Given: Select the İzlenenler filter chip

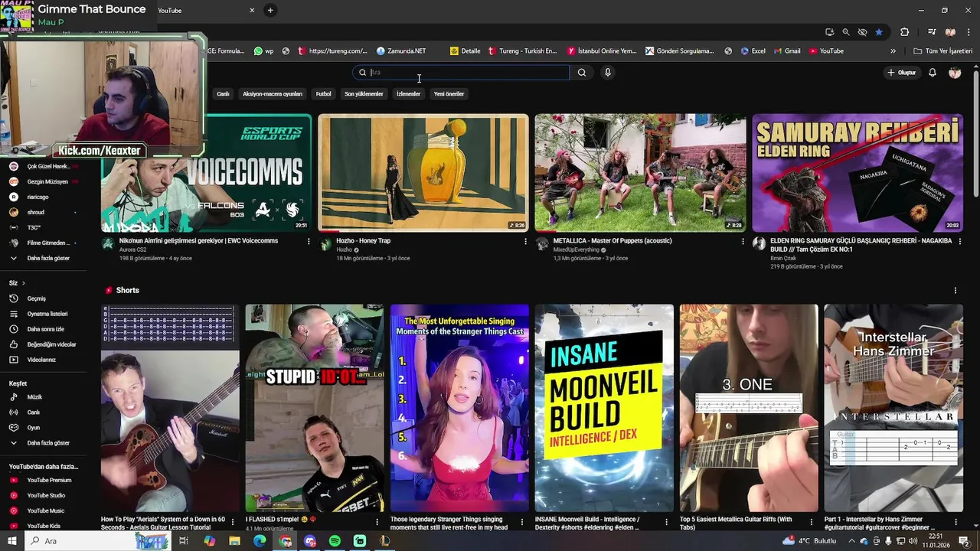Looking at the screenshot, I should (408, 94).
